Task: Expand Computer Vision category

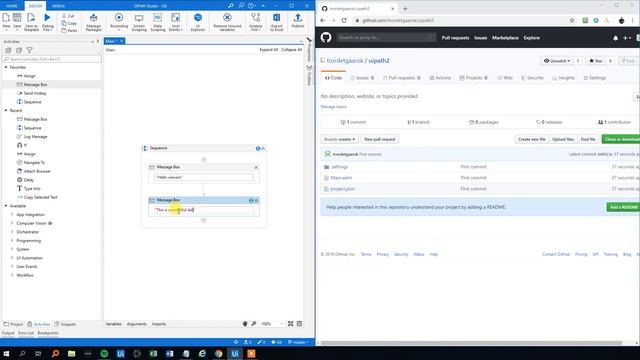Action: [x=12, y=223]
